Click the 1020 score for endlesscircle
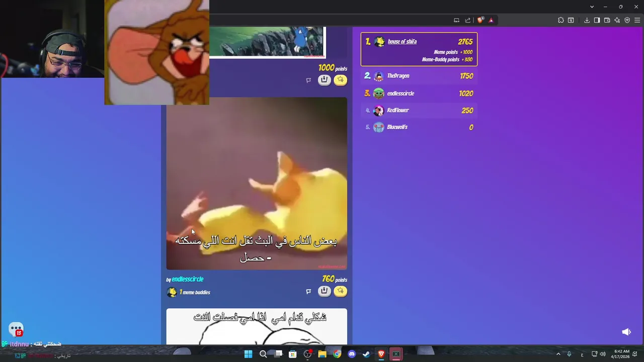Screen dimensions: 644x362 (466, 94)
